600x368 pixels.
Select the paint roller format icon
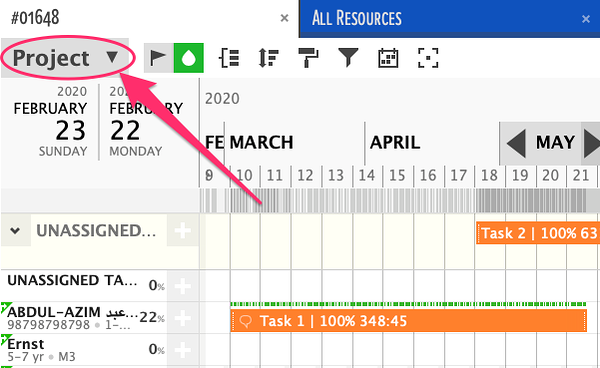308,58
